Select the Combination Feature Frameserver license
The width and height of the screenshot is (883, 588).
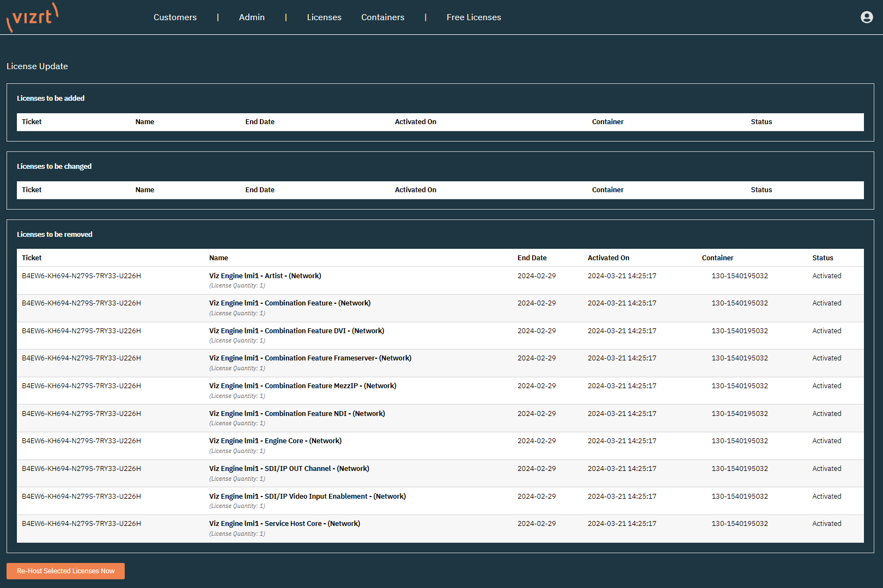[x=310, y=358]
